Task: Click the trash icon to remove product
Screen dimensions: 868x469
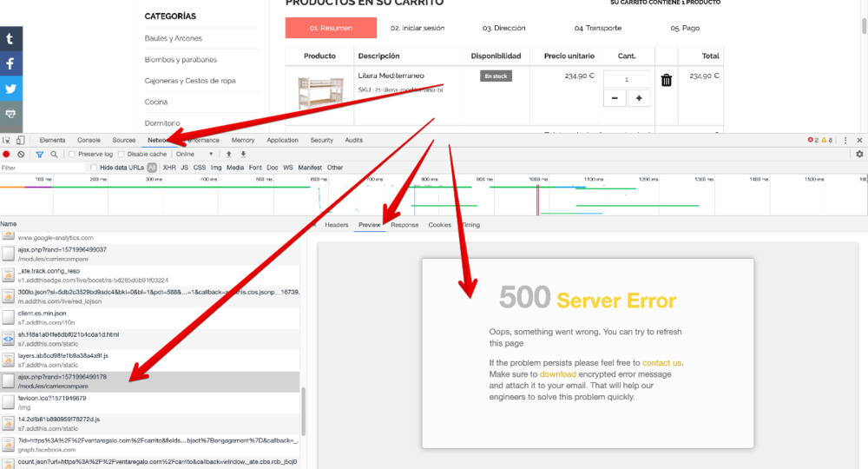Action: tap(667, 81)
